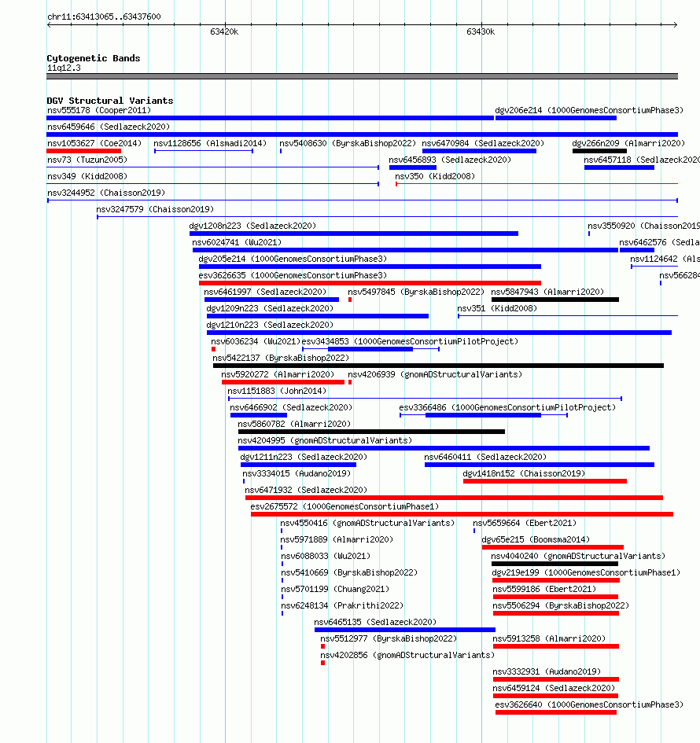This screenshot has width=700, height=743.
Task: Click nsv5497845 (ByrskaBishop2022) label
Action: pyautogui.click(x=416, y=292)
